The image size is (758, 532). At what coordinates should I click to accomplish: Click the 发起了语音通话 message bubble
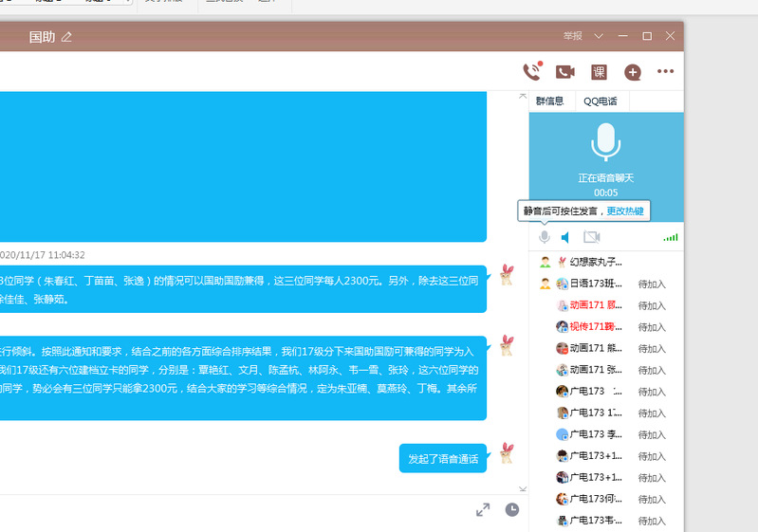pos(443,458)
